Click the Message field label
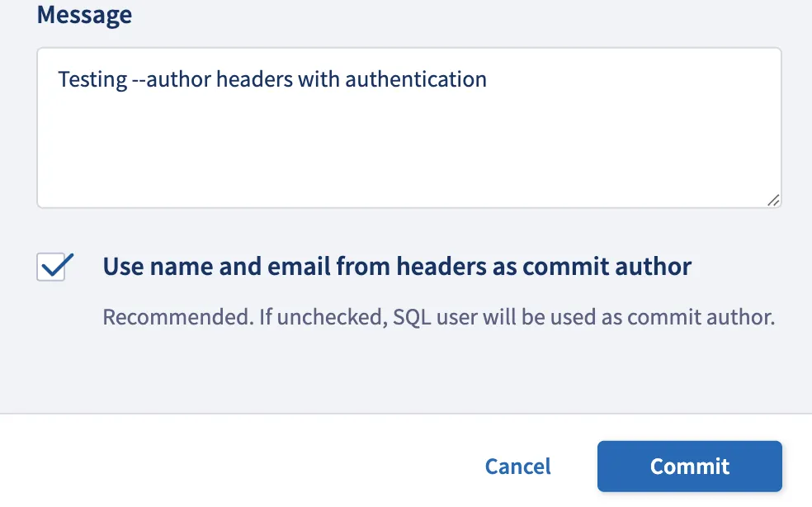The image size is (812, 507). pyautogui.click(x=83, y=14)
